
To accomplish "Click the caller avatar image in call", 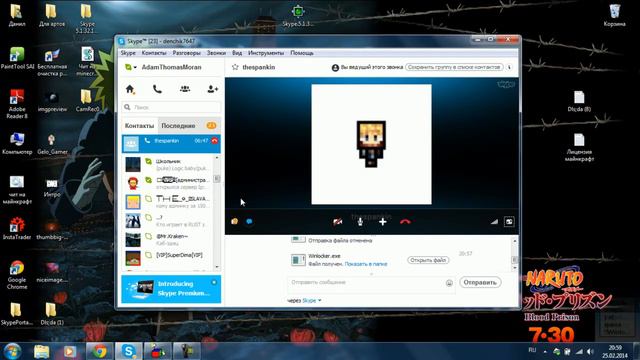I will pyautogui.click(x=371, y=144).
